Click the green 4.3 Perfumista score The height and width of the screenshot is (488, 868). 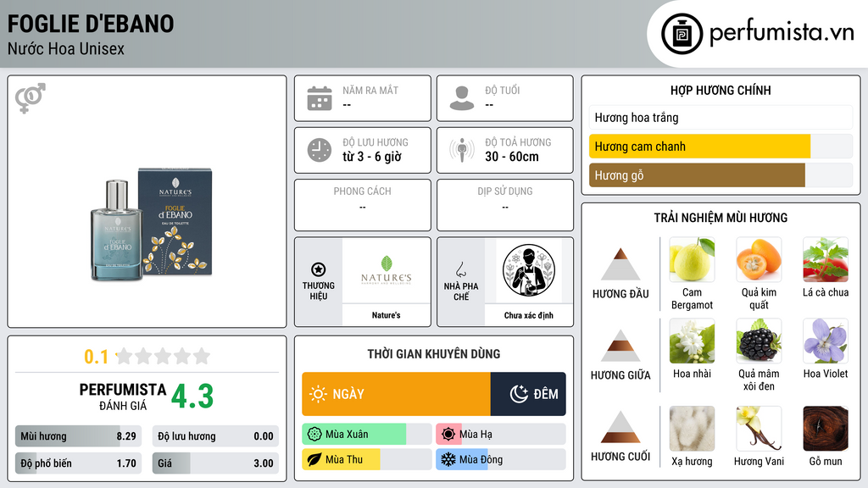pos(192,396)
